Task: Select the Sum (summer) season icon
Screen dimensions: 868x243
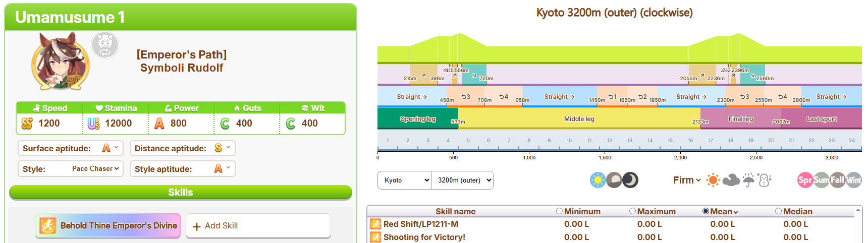Action: click(x=822, y=180)
